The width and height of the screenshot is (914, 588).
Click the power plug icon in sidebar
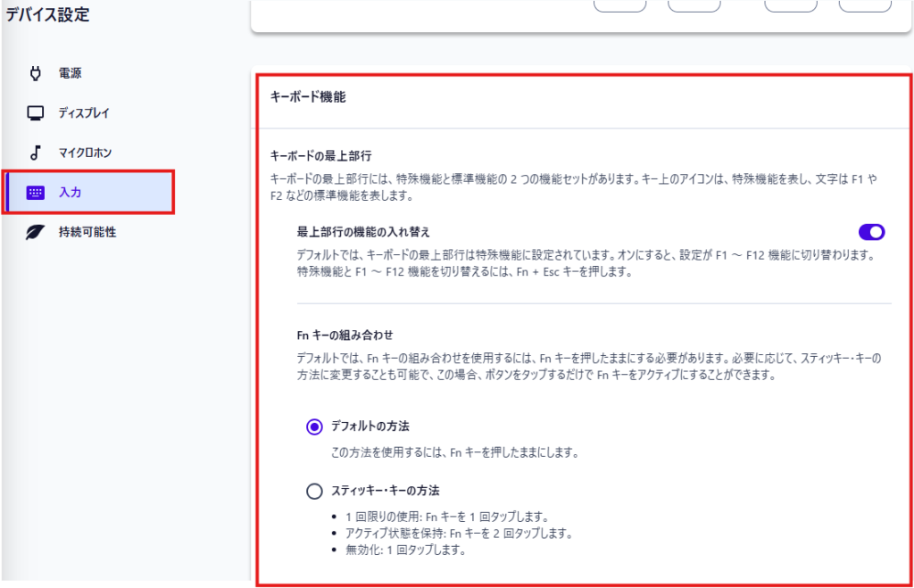[37, 73]
